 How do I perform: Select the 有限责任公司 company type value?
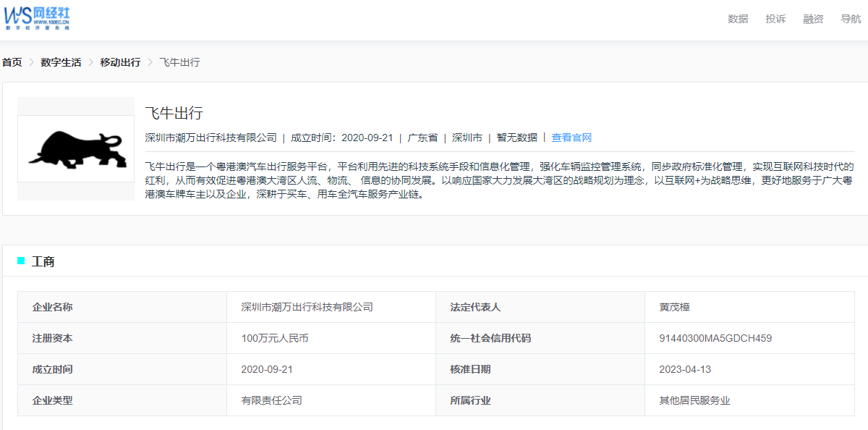[x=272, y=400]
